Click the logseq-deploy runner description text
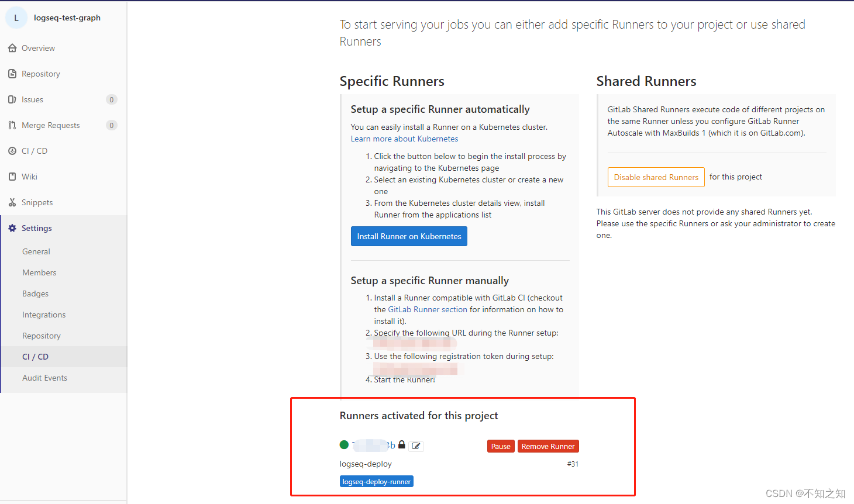 point(366,464)
